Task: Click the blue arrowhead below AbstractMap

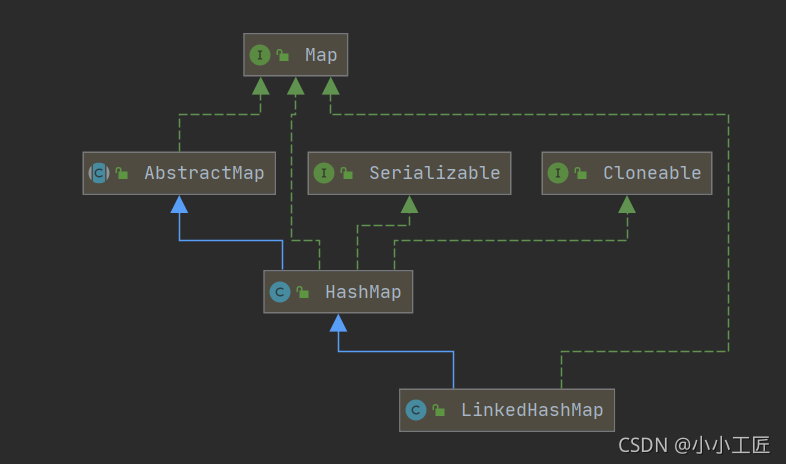Action: pyautogui.click(x=179, y=204)
